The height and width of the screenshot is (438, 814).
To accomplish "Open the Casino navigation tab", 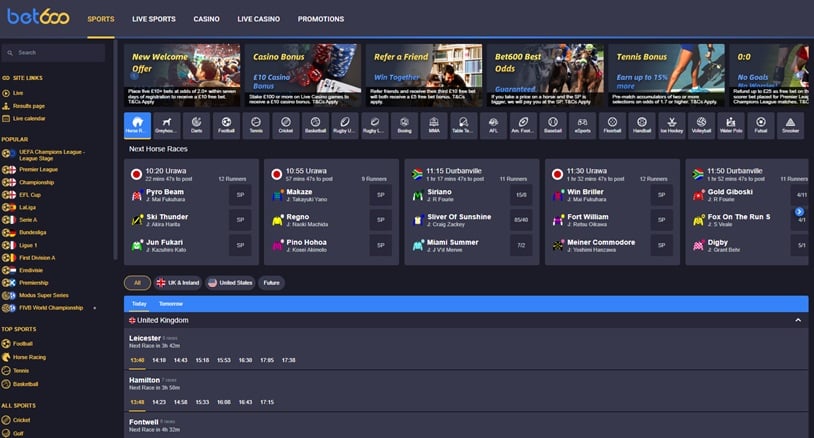I will [x=207, y=19].
